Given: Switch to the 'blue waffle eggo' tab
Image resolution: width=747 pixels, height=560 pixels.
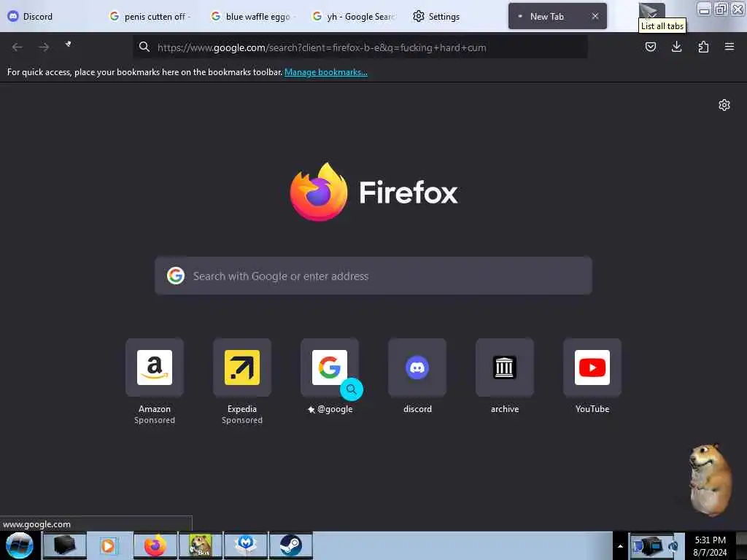Looking at the screenshot, I should click(x=252, y=16).
